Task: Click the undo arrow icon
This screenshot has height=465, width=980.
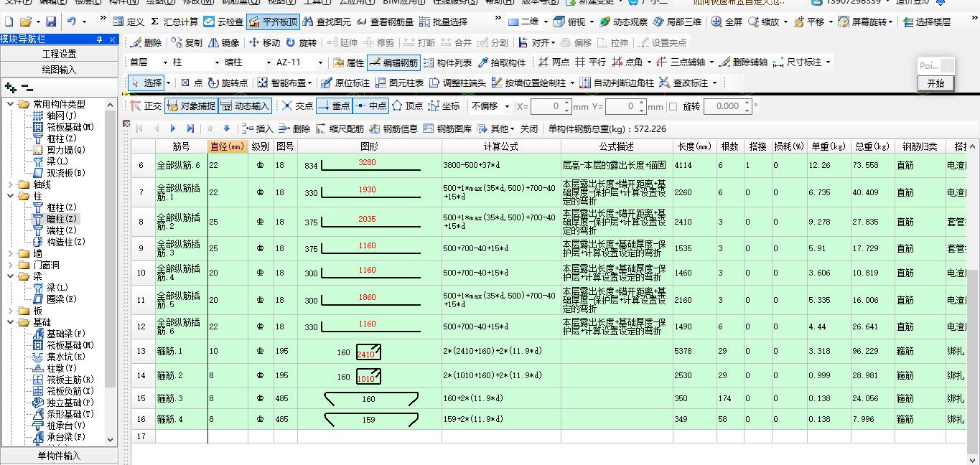Action: 71,22
